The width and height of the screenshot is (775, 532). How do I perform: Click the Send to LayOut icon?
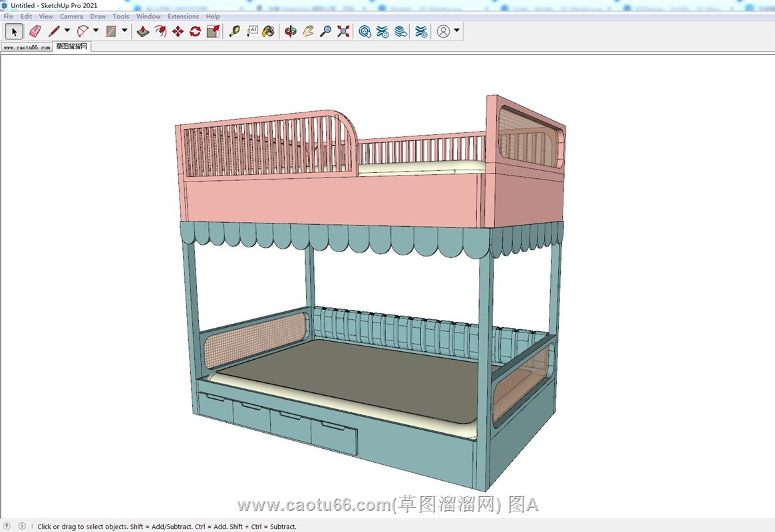(x=401, y=32)
